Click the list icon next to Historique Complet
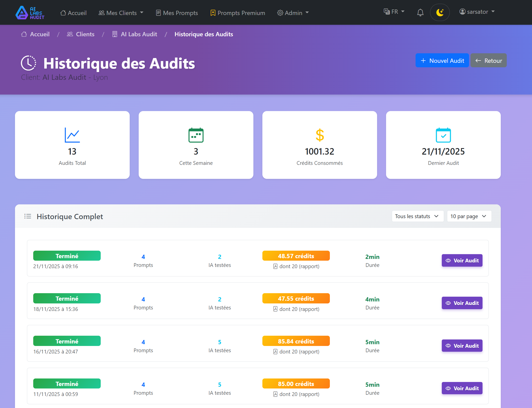 pos(28,216)
